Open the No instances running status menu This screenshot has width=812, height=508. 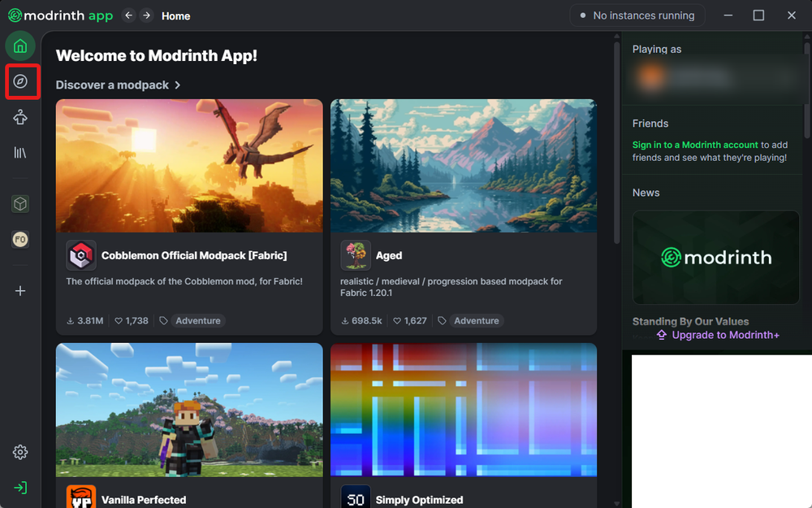click(x=637, y=15)
